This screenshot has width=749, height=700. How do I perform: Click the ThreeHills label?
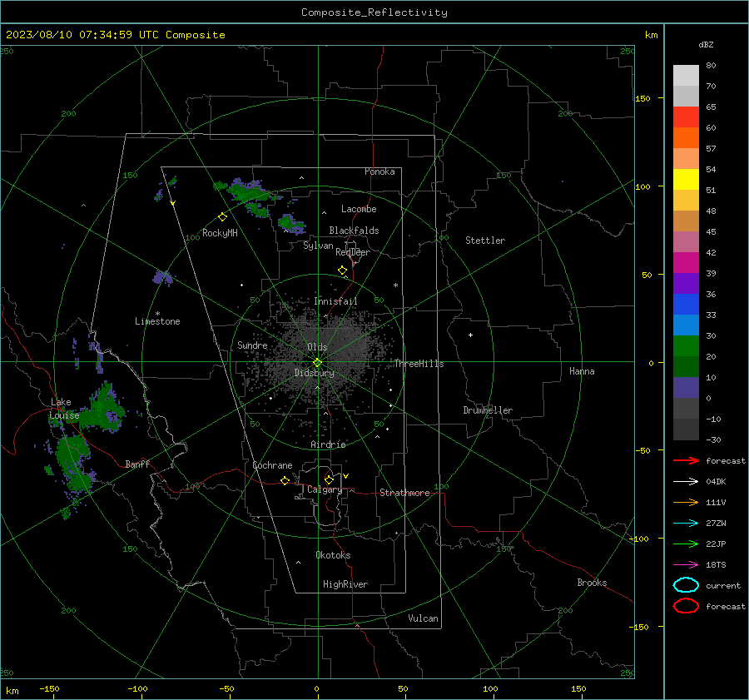coord(419,364)
